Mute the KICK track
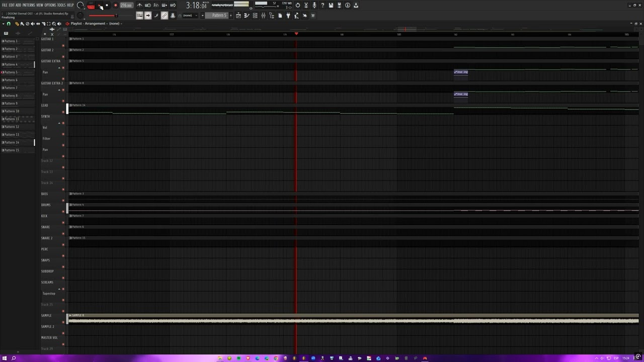 pos(63,222)
